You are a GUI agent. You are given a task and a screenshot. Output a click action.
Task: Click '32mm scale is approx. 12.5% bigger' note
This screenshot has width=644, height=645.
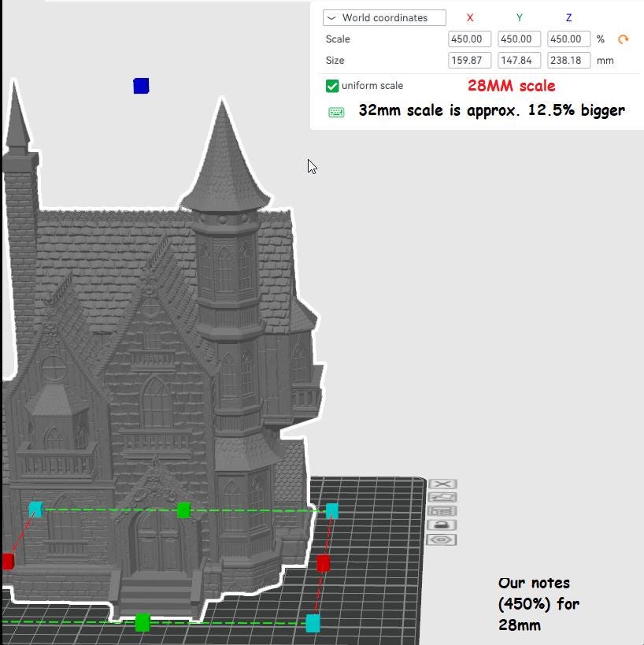click(x=491, y=110)
